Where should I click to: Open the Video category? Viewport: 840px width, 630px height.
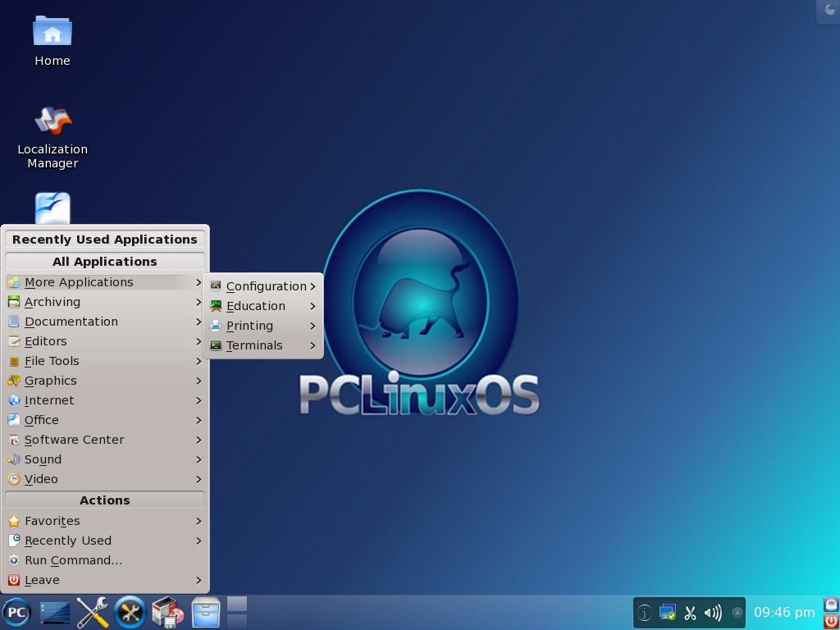click(x=105, y=479)
